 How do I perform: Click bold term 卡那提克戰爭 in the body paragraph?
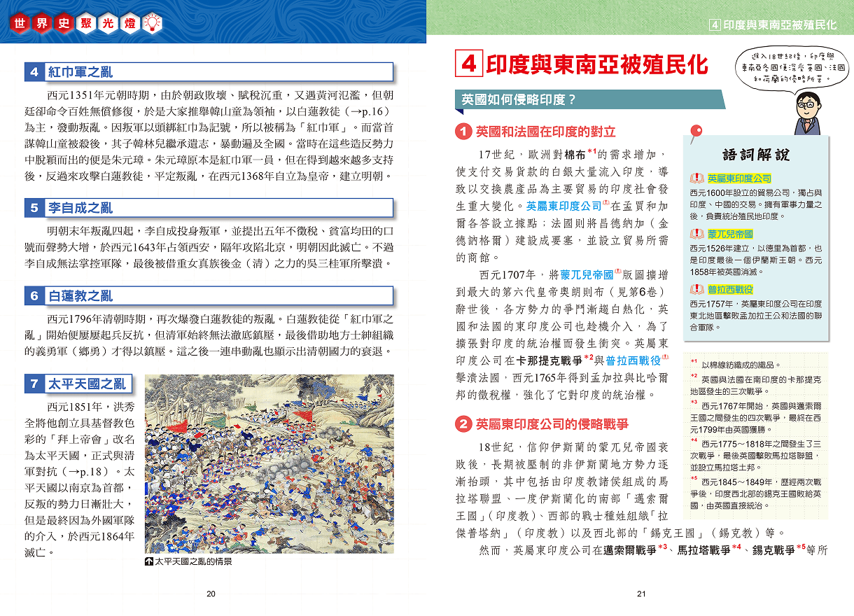(x=549, y=360)
